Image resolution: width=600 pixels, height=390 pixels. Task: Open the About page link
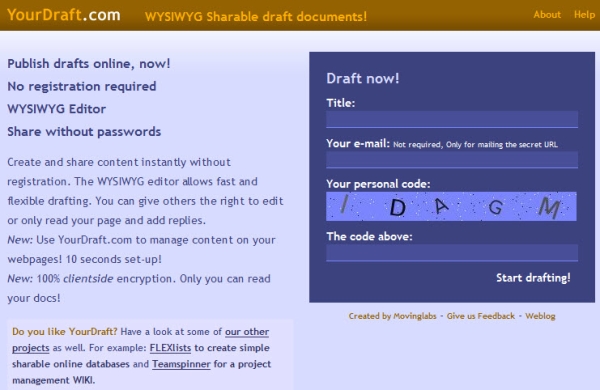tap(547, 15)
